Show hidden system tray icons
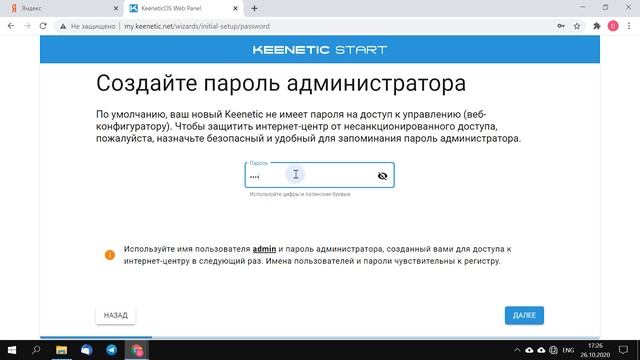This screenshot has height=360, width=640. pyautogui.click(x=517, y=350)
